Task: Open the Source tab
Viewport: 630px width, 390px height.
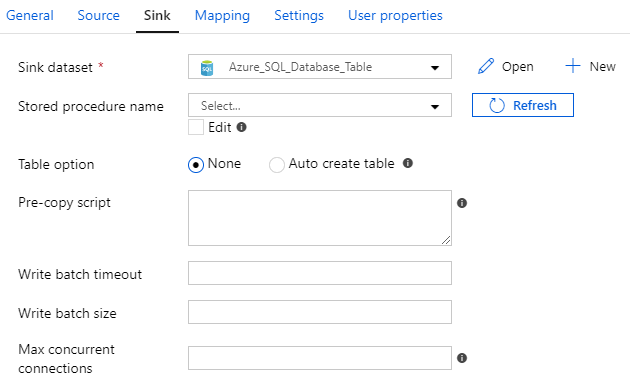Action: coord(98,15)
